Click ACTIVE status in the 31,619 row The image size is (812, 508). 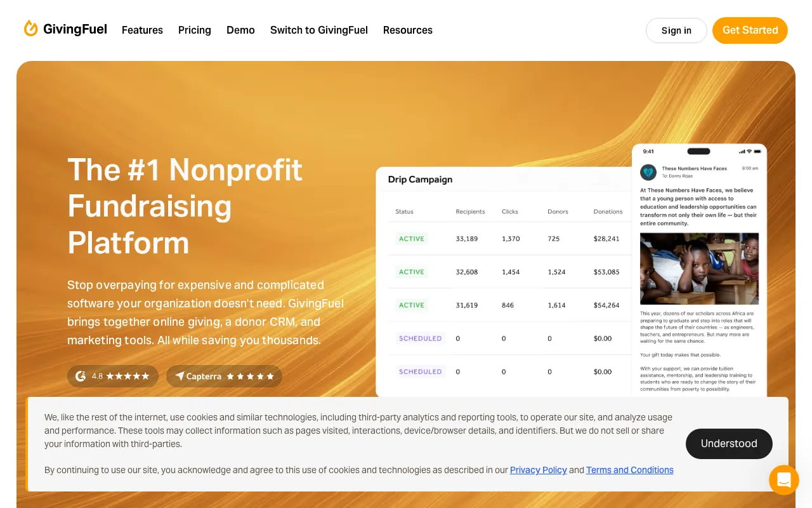coord(411,305)
